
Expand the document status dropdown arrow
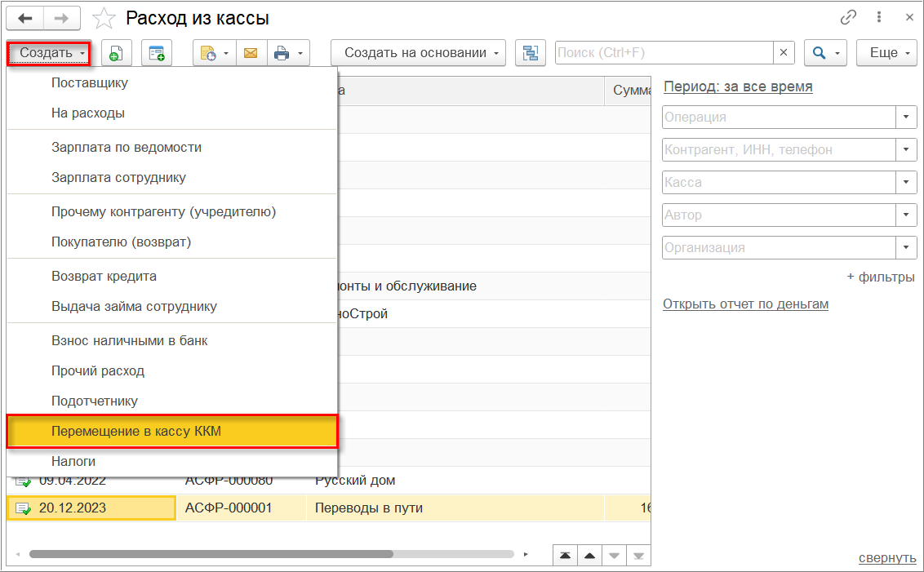click(x=226, y=54)
